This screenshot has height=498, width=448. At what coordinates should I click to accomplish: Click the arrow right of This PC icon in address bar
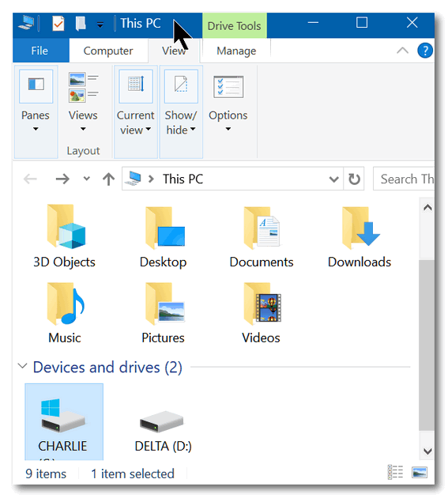[151, 179]
